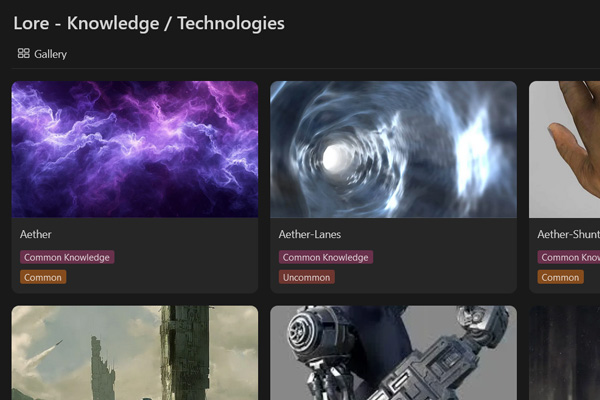Click the Gallery view grid icon
Image resolution: width=600 pixels, height=400 pixels.
pyautogui.click(x=23, y=53)
